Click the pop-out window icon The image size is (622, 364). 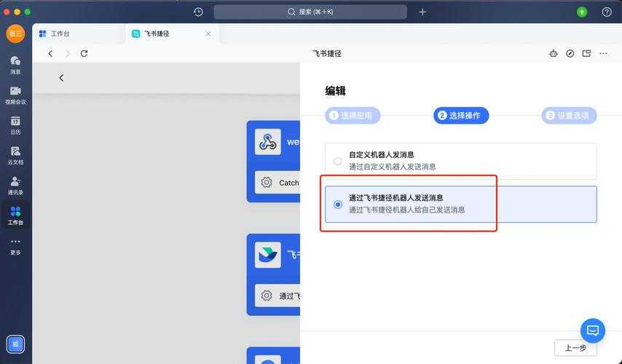[x=587, y=53]
